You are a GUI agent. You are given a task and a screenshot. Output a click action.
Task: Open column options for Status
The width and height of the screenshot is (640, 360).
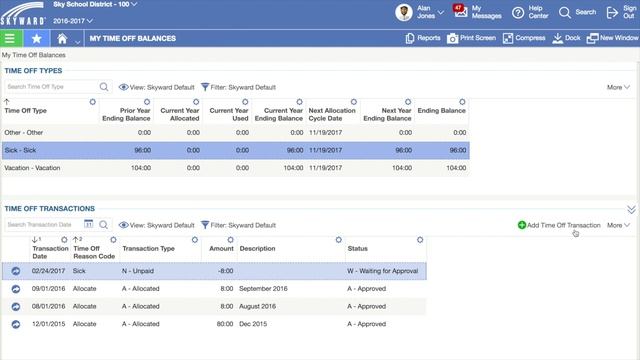click(x=420, y=240)
